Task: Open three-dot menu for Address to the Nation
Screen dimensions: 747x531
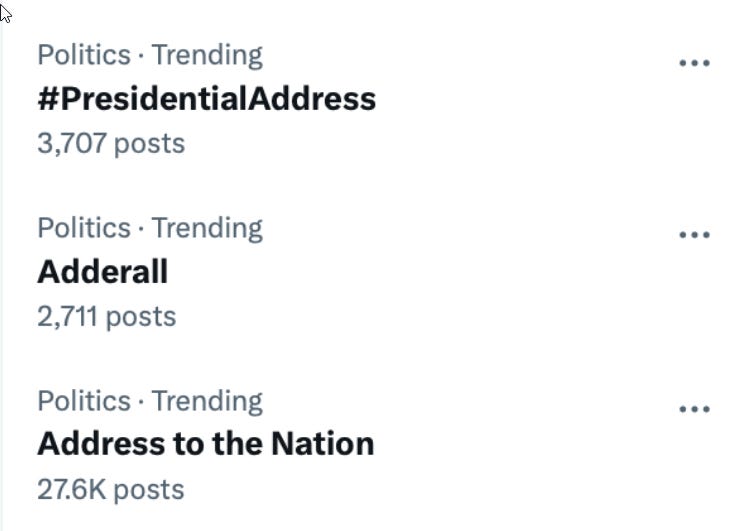Action: click(694, 409)
